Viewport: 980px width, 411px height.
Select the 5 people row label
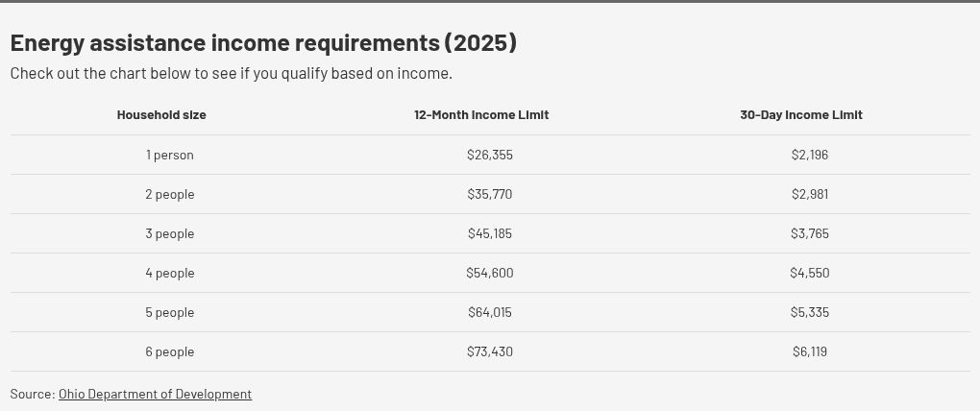click(170, 312)
